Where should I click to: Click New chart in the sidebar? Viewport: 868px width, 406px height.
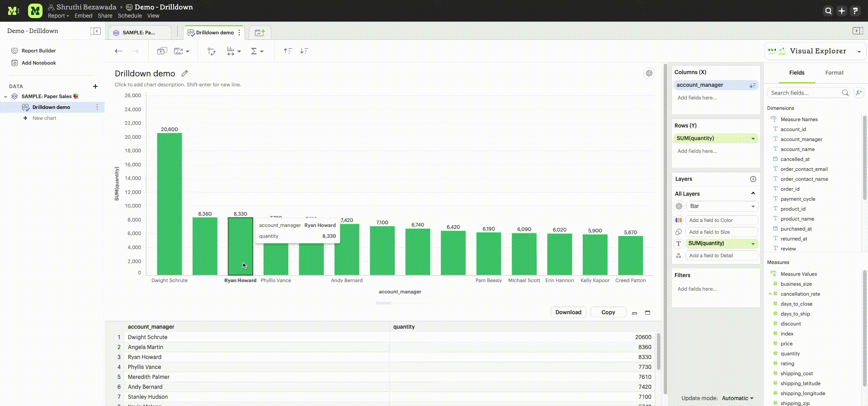(44, 118)
